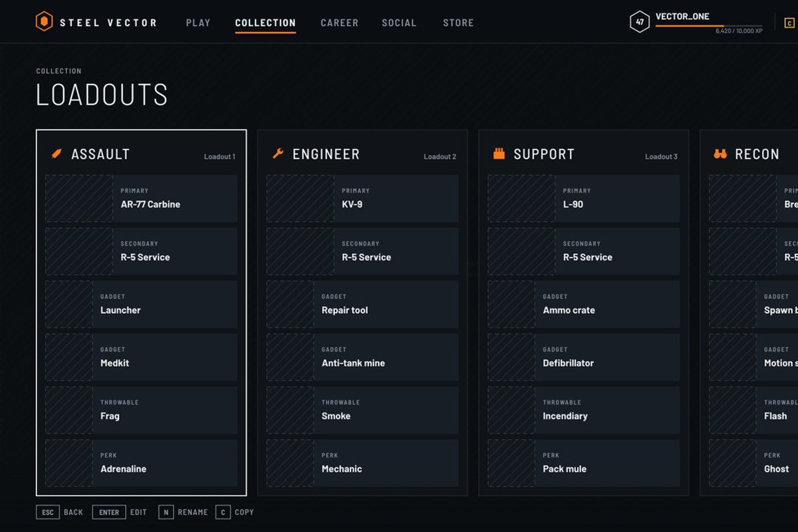Click the ENGINEER loadout title

point(326,154)
